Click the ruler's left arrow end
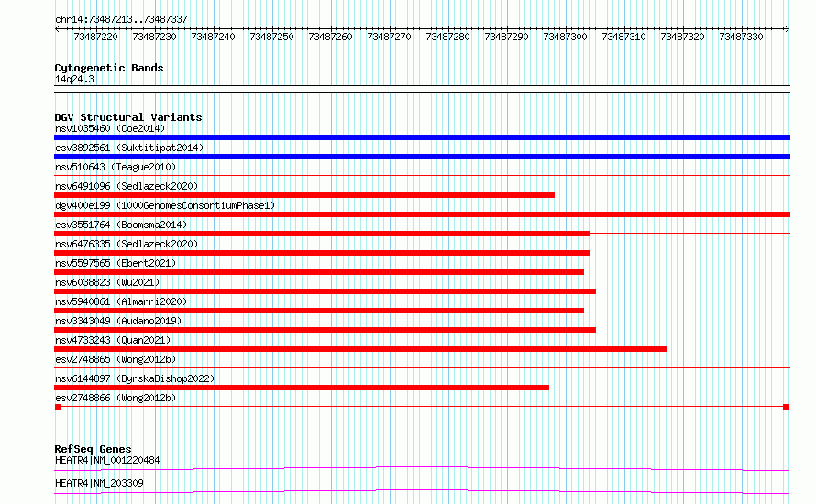The width and height of the screenshot is (816, 504). tap(57, 29)
